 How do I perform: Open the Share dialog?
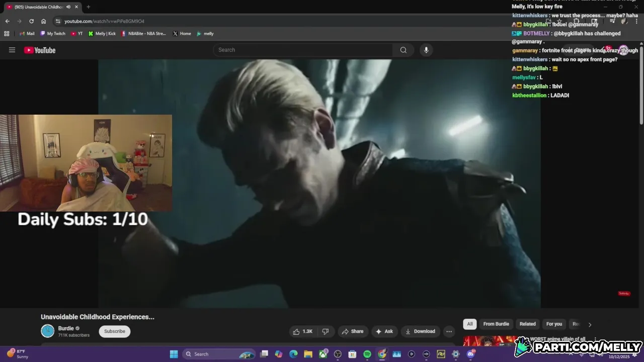(352, 331)
